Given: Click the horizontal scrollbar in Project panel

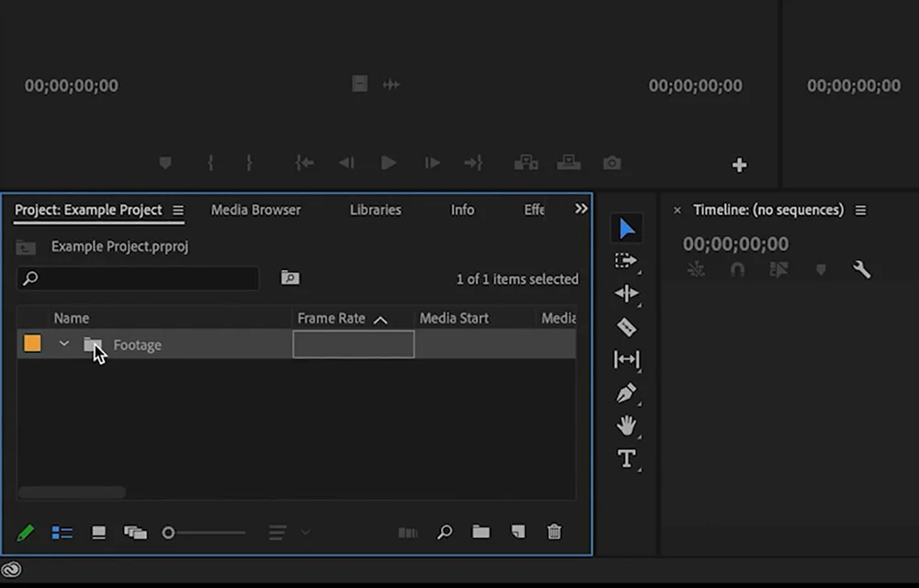Looking at the screenshot, I should 72,492.
